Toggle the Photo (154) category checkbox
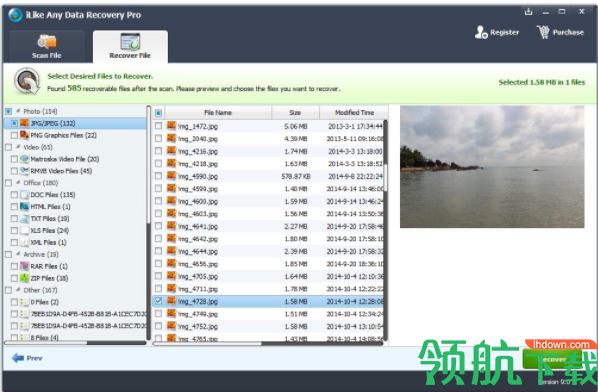 tap(8, 111)
